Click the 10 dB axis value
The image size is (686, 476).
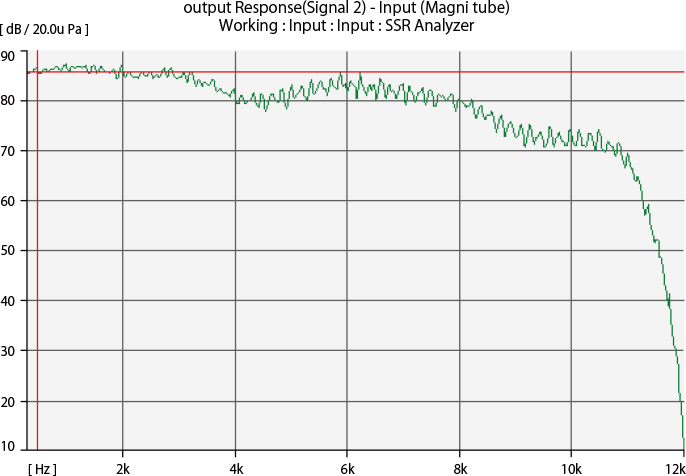8,447
